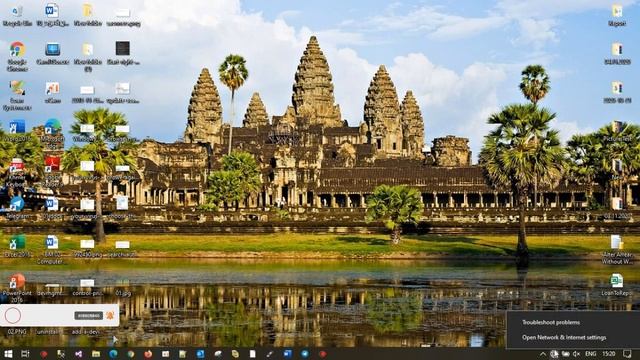640x360 pixels.
Task: Select the devmgmt file on desktop
Action: pyautogui.click(x=52, y=290)
